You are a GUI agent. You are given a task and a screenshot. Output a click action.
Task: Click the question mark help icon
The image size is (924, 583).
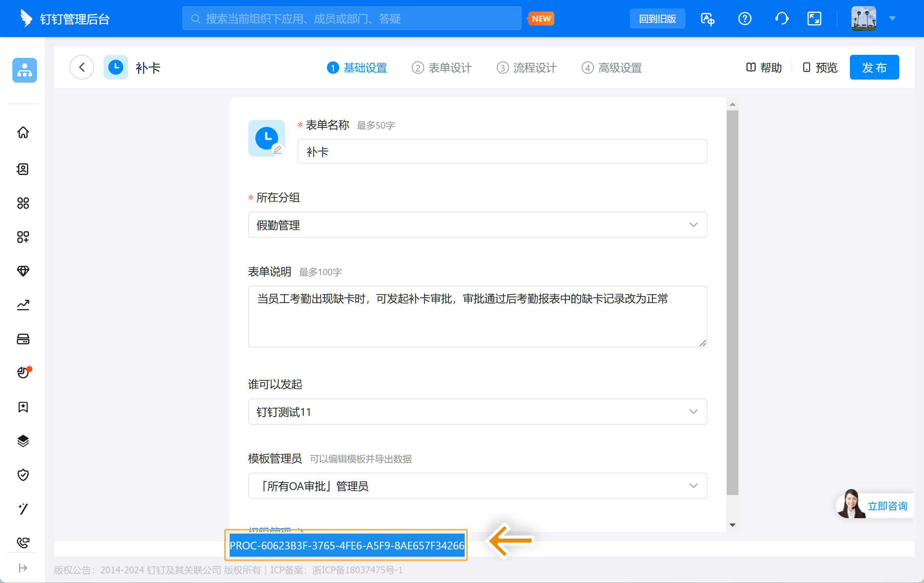[x=745, y=19]
